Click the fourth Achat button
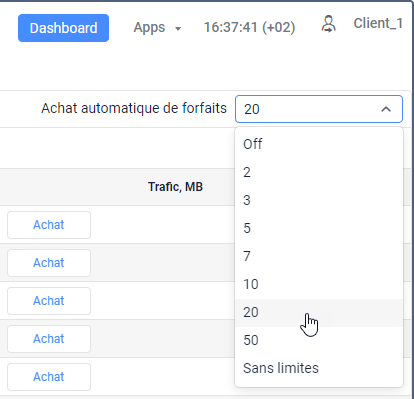The width and height of the screenshot is (414, 399). [x=49, y=339]
